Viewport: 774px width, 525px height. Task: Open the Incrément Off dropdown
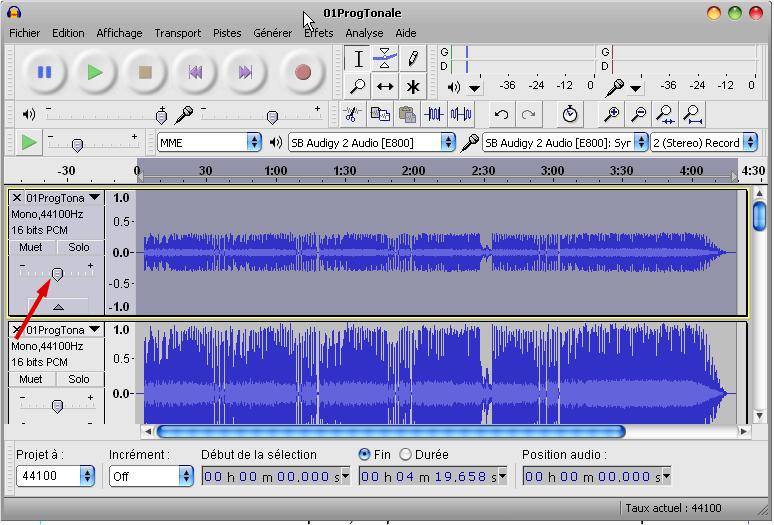click(151, 476)
